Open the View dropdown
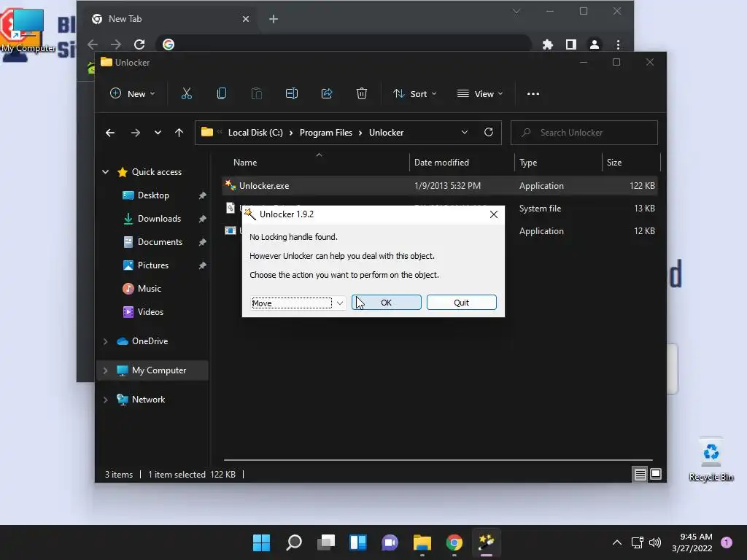Viewport: 747px width, 560px height. (480, 94)
